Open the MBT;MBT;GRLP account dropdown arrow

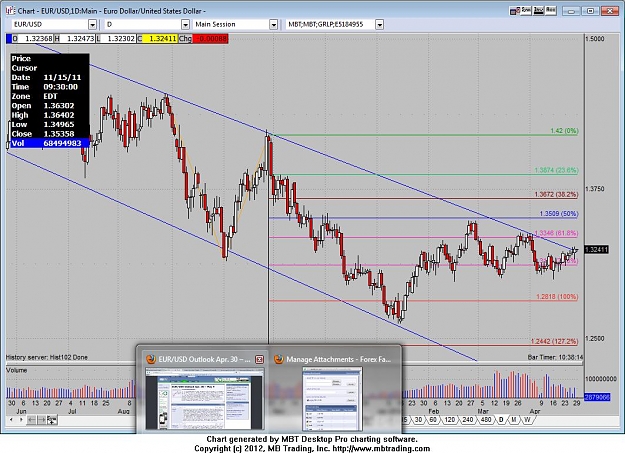pyautogui.click(x=379, y=25)
